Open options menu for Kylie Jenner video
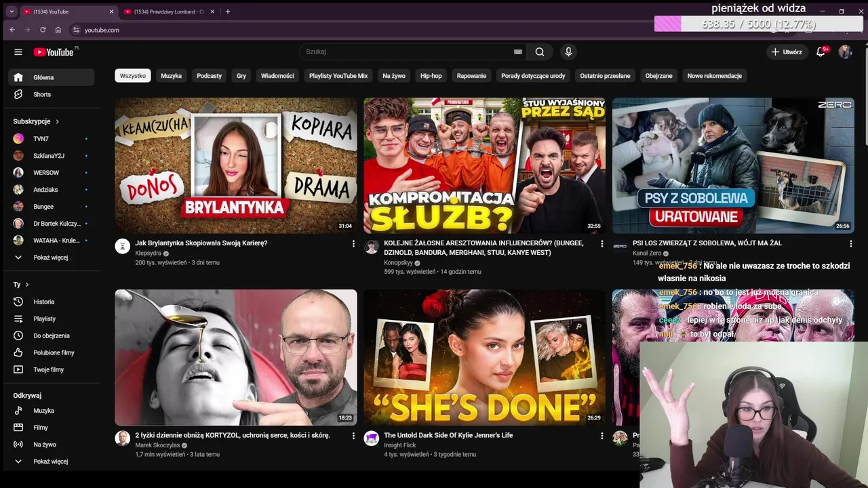This screenshot has height=488, width=868. pyautogui.click(x=601, y=436)
